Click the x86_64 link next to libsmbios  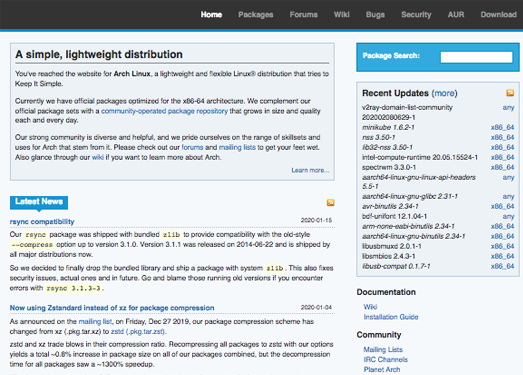pos(502,256)
